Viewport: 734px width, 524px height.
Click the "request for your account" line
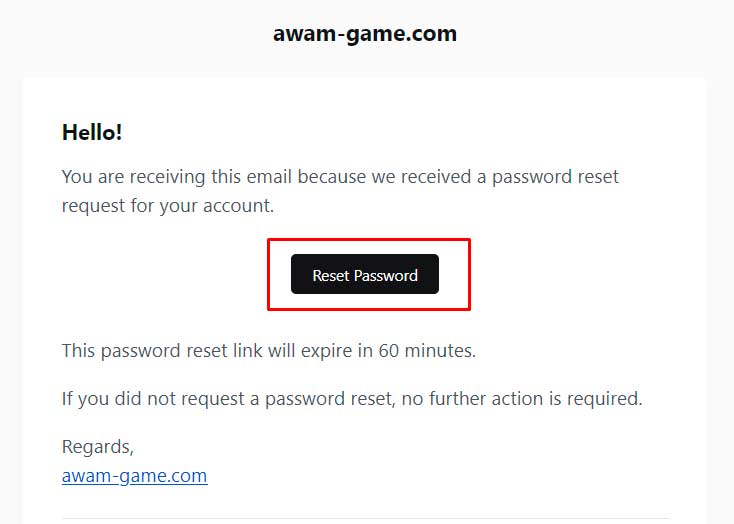point(167,206)
